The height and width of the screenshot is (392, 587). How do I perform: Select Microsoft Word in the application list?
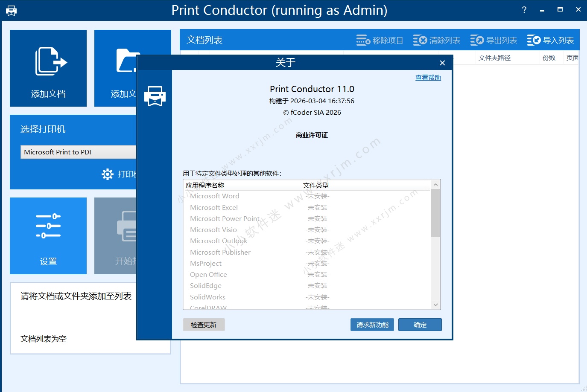point(215,196)
